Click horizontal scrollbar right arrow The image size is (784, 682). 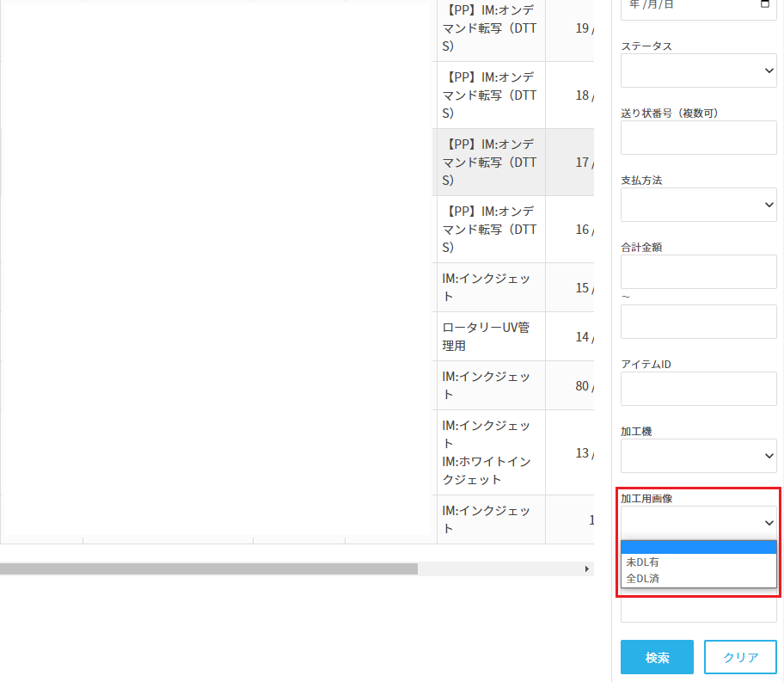point(586,569)
